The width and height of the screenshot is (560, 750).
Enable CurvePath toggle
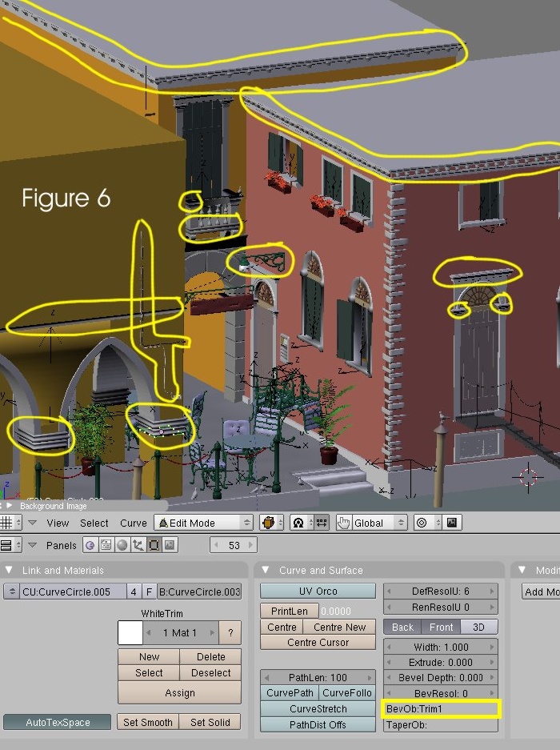point(290,692)
